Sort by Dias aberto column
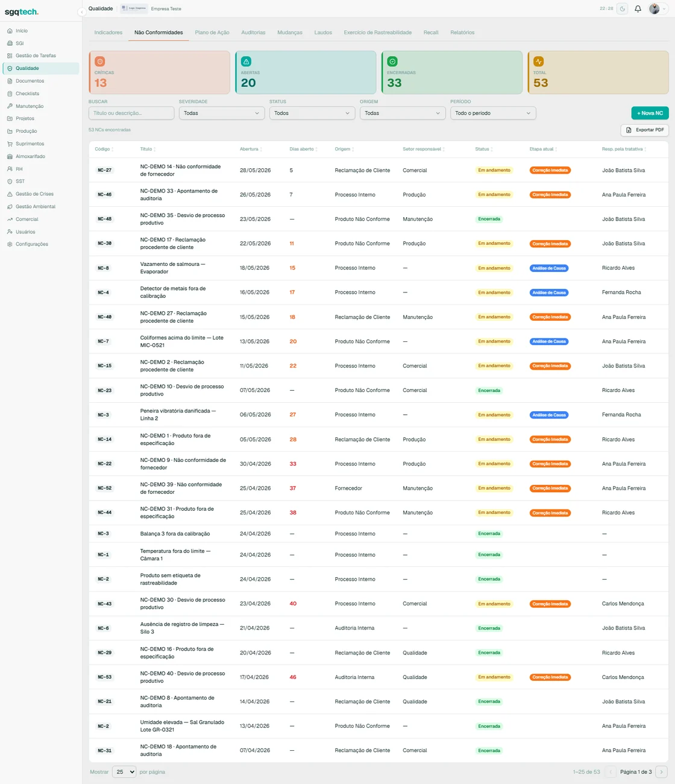The width and height of the screenshot is (675, 784). tap(304, 149)
